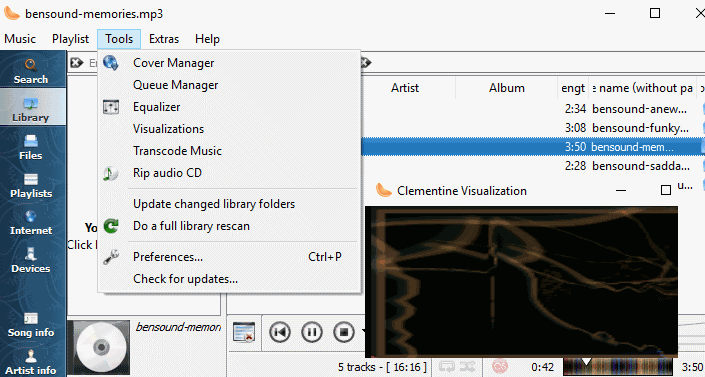The height and width of the screenshot is (377, 705).
Task: Skip to previous track
Action: pos(280,332)
